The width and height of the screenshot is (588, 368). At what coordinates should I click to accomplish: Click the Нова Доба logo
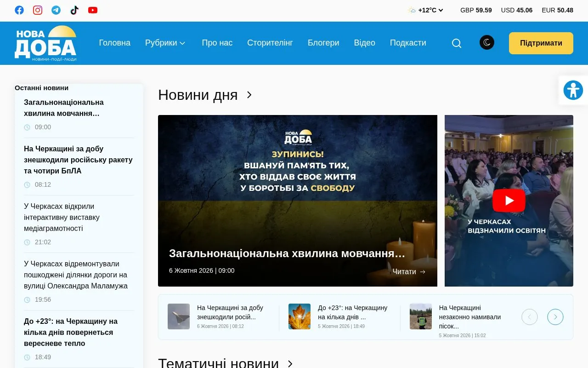click(x=45, y=43)
